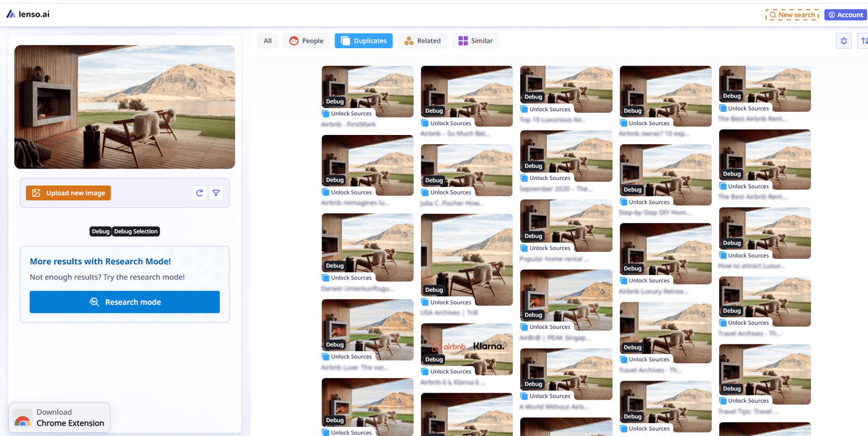Screen dimensions: 868x436
Task: Start a New search
Action: click(x=792, y=14)
